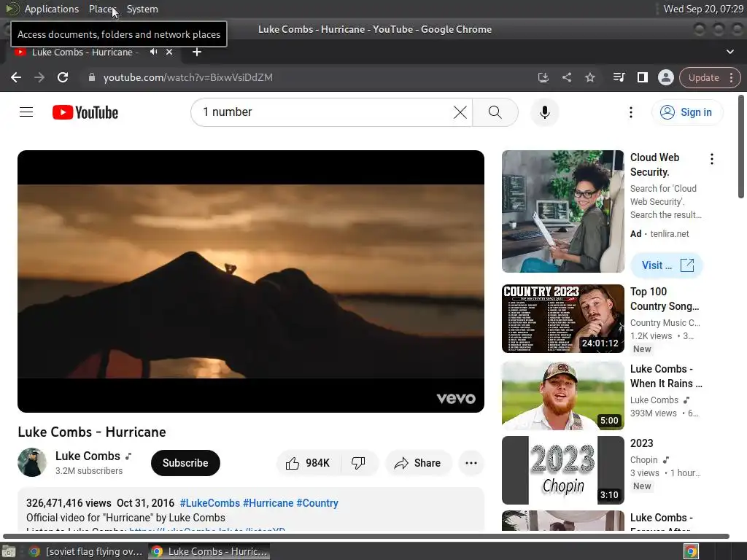Toggle Chrome side panel
The height and width of the screenshot is (560, 747).
click(x=642, y=77)
